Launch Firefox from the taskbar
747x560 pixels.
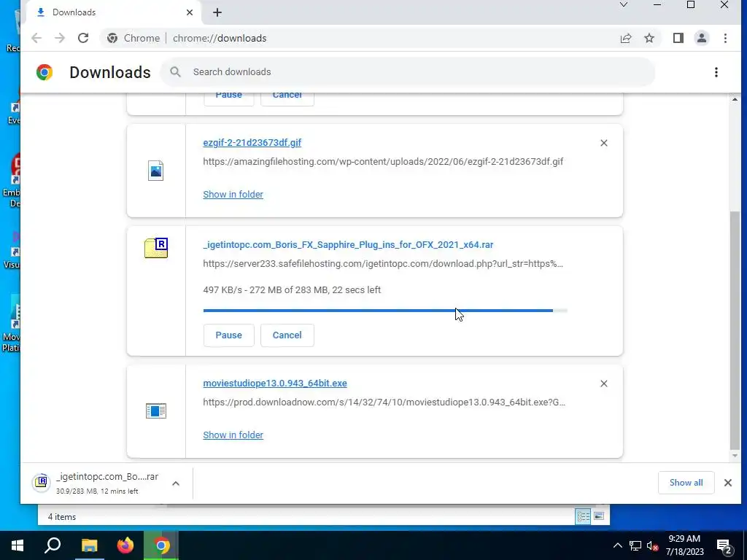pos(125,545)
